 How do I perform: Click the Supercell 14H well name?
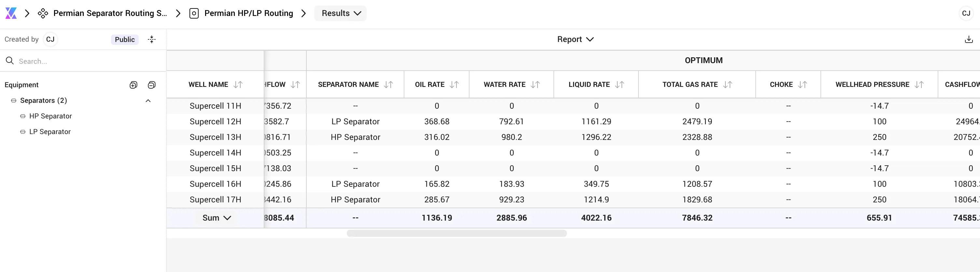[215, 153]
